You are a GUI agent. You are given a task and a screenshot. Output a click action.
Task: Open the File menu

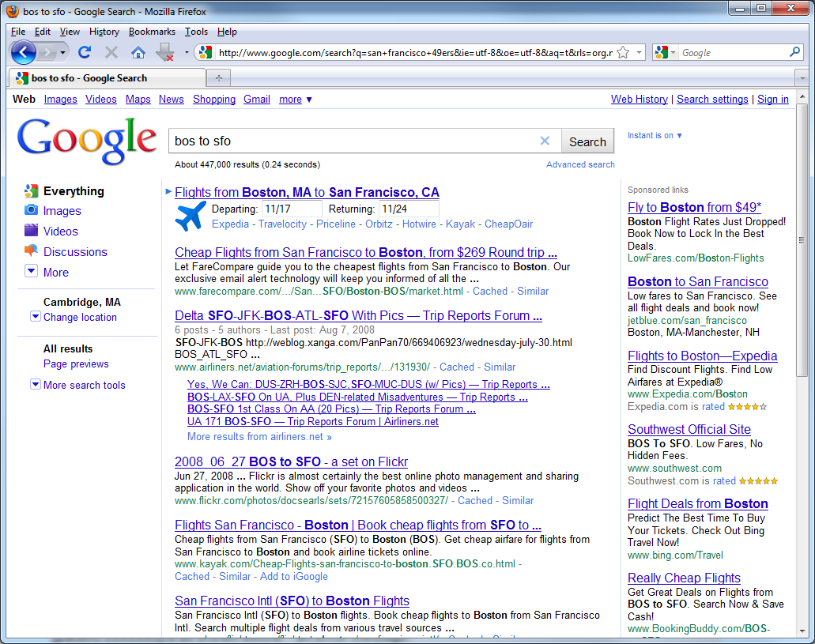click(17, 31)
